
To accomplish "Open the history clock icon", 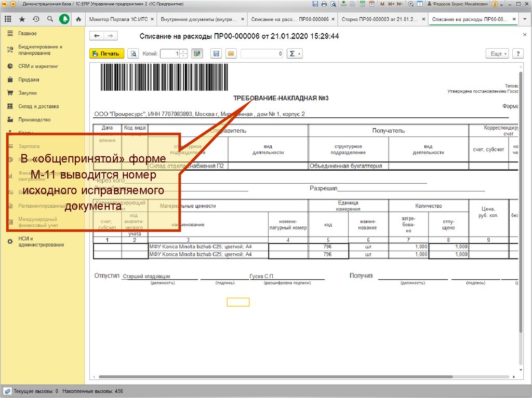I will pos(36,19).
